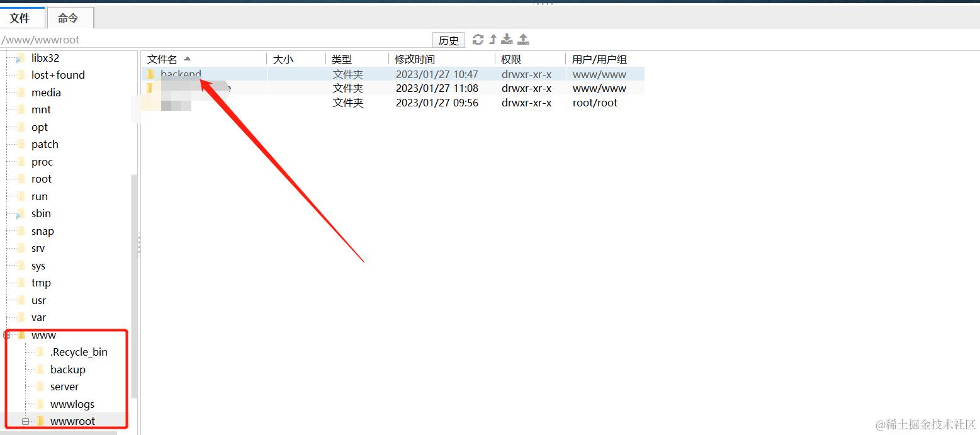The image size is (980, 435).
Task: Click the sbin folder icon in the tree
Action: pos(21,214)
